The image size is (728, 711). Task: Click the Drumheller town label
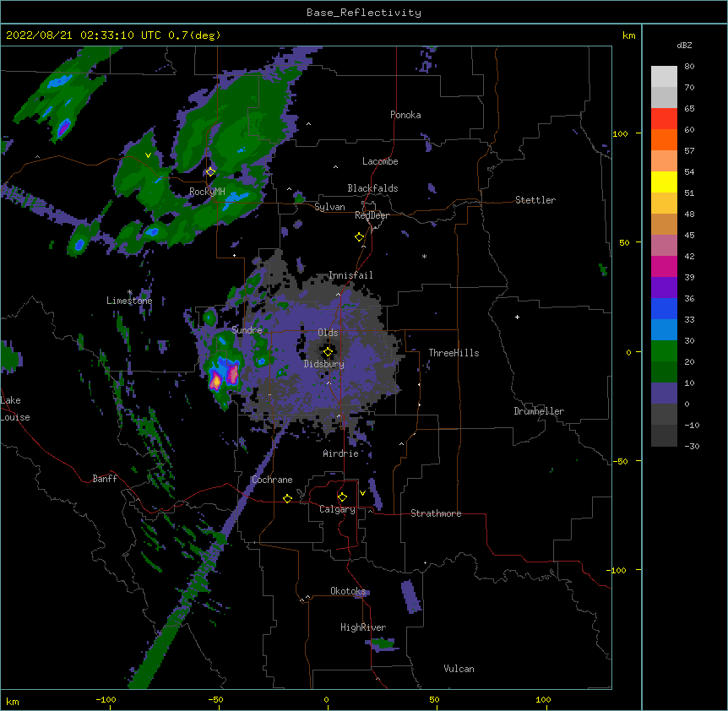tap(539, 411)
